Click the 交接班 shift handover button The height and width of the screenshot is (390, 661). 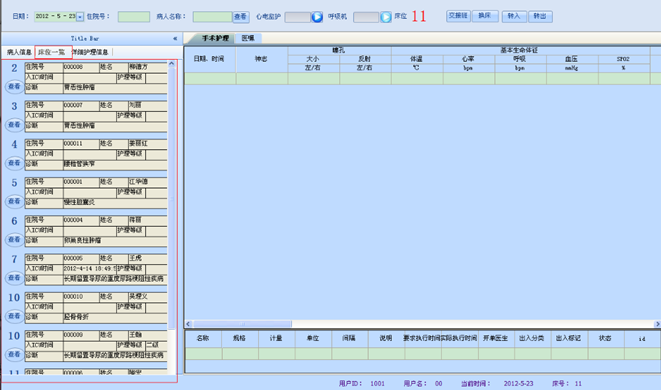click(458, 16)
